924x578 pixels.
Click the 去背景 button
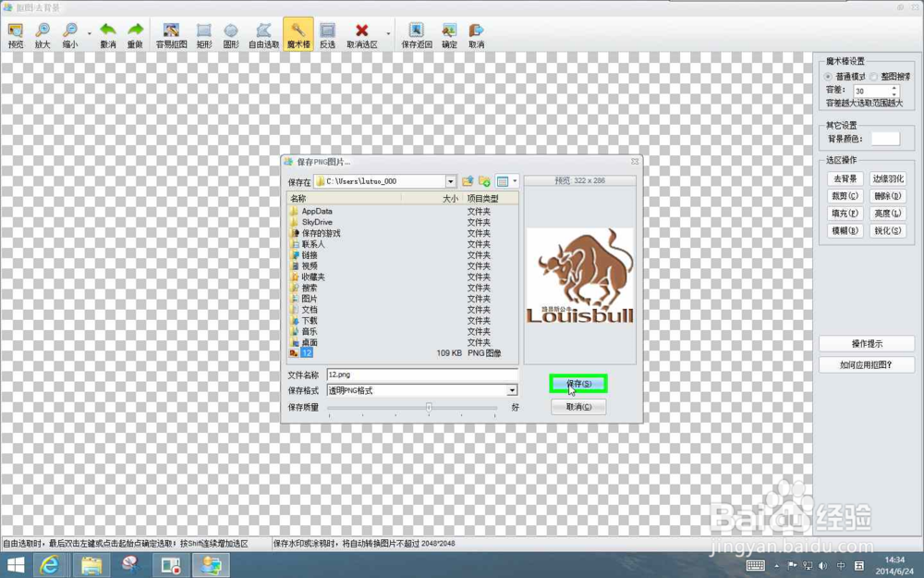click(x=845, y=178)
